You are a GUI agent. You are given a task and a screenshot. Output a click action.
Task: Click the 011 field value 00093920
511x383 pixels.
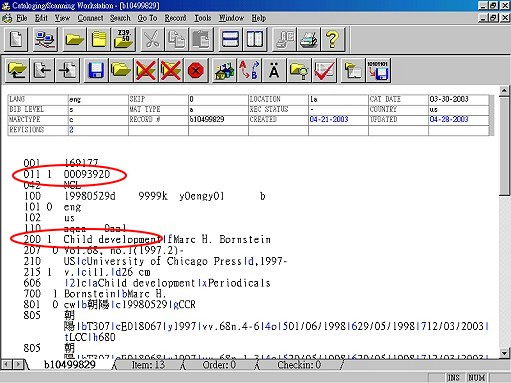click(87, 174)
